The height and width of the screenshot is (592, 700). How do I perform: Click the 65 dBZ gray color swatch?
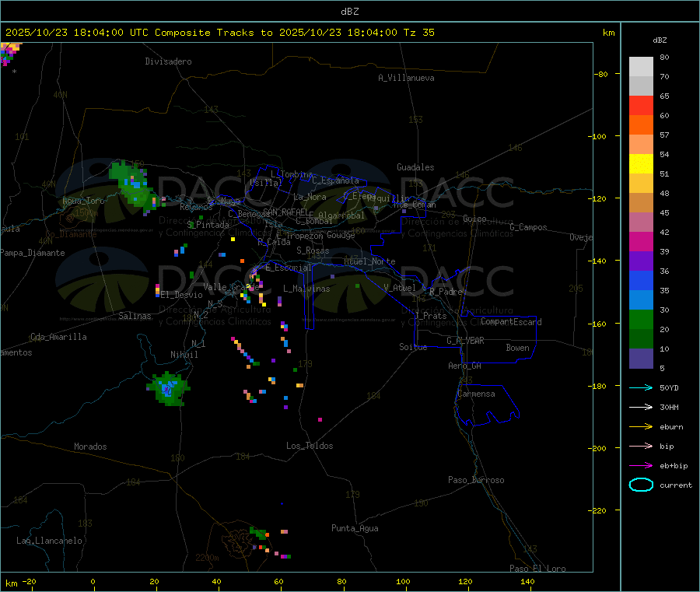pyautogui.click(x=641, y=86)
